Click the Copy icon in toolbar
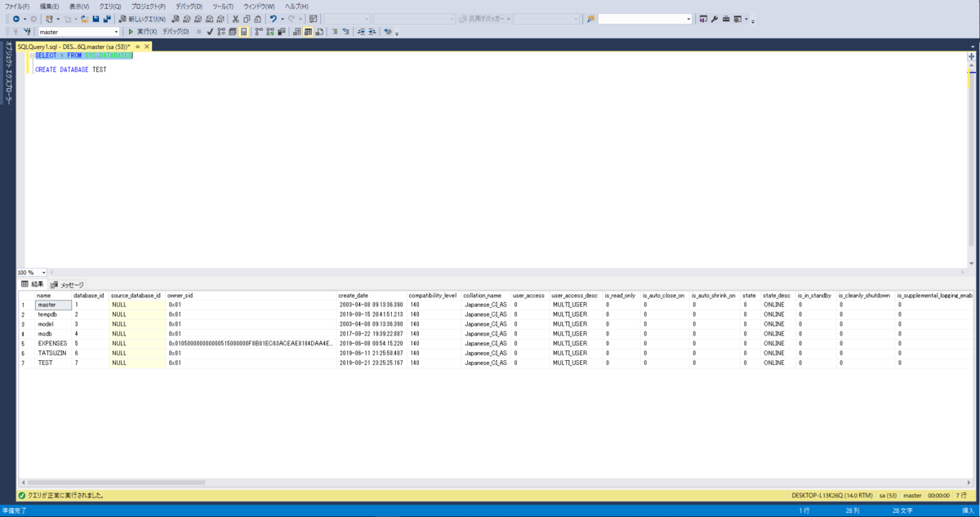Screen dimensions: 980x517 (247, 19)
